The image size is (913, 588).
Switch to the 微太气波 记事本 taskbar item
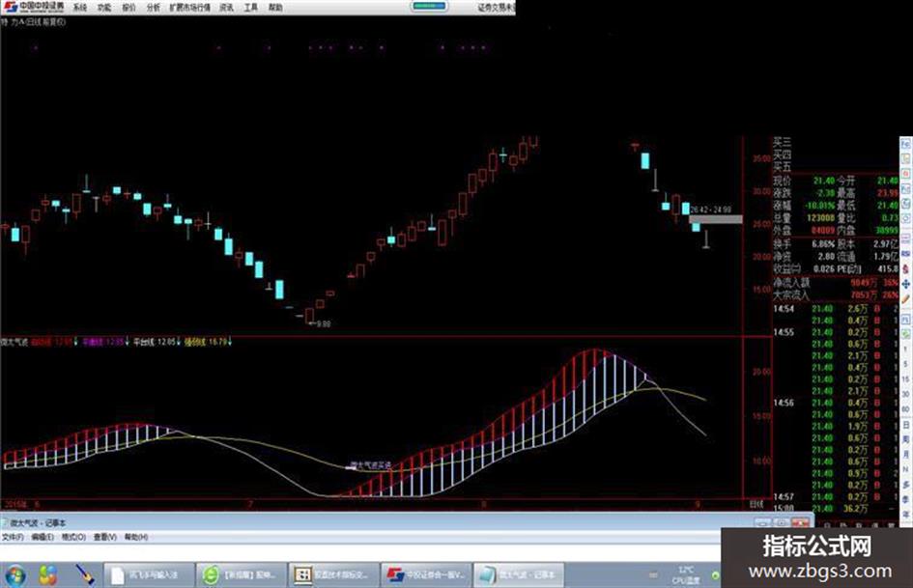(x=518, y=575)
